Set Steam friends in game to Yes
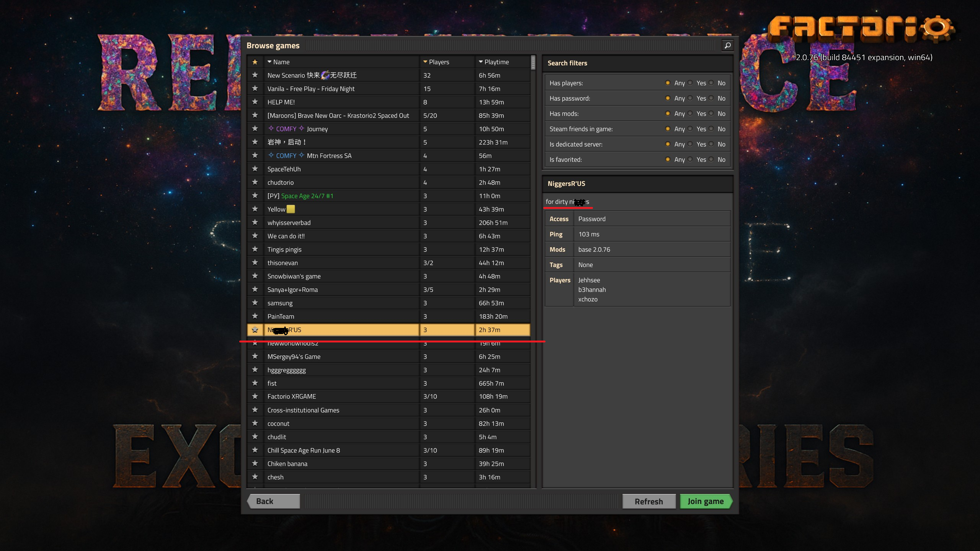The image size is (980, 551). (690, 129)
